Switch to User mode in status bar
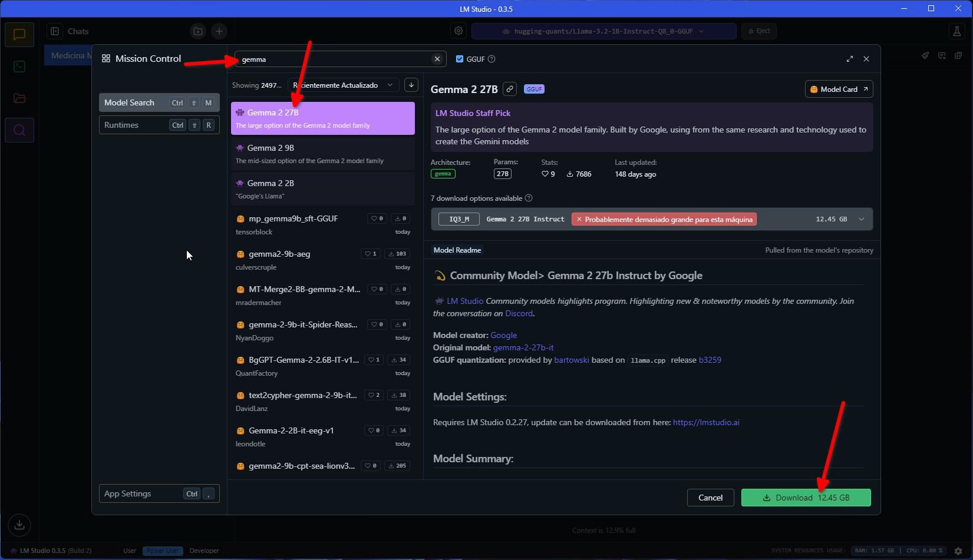Viewport: 973px width, 560px height. [130, 551]
